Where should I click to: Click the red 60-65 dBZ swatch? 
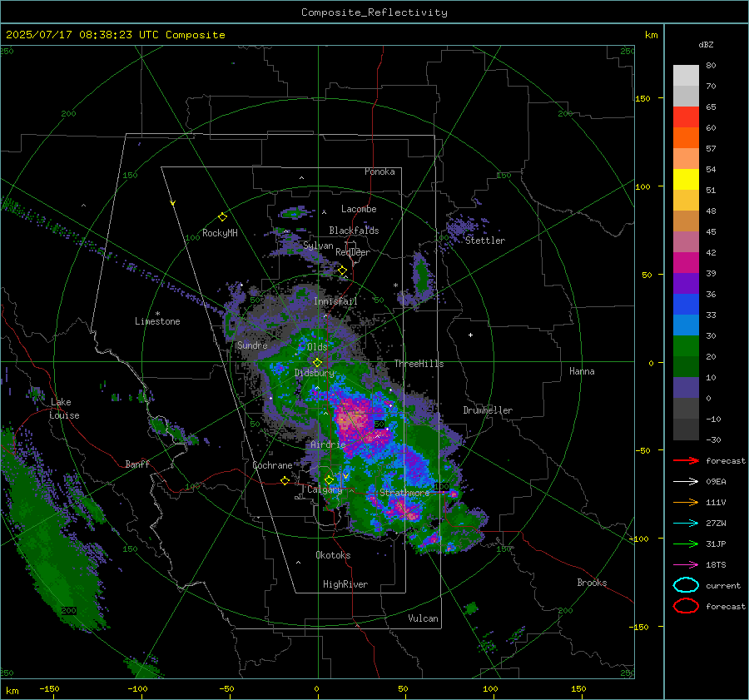pos(686,117)
